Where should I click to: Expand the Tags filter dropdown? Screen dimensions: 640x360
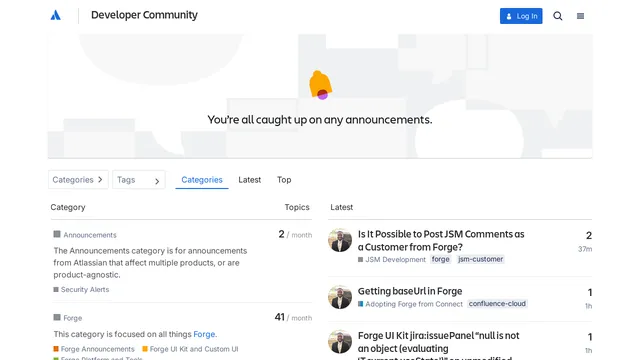(x=138, y=180)
